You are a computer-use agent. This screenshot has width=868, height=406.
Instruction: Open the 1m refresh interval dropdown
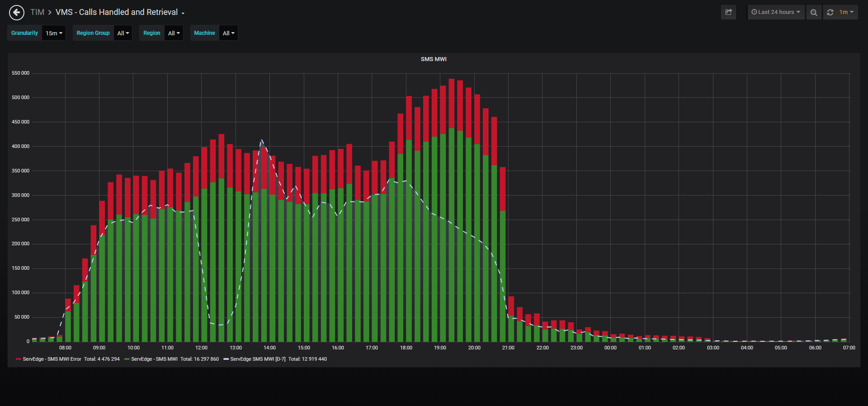847,12
